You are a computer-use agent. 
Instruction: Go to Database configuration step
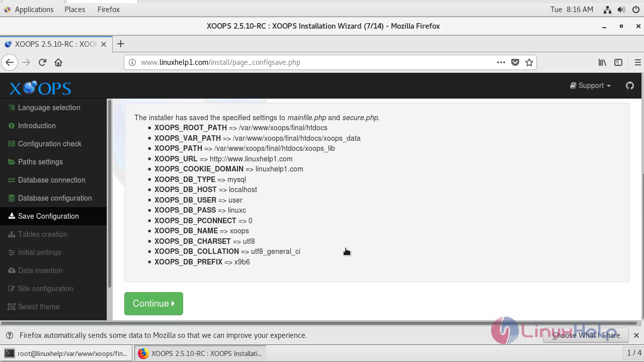coord(55,198)
